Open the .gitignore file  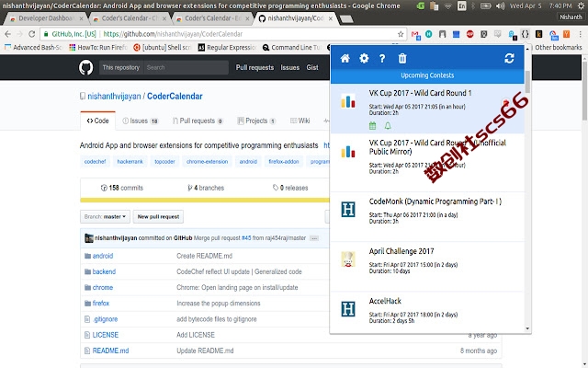coord(105,319)
